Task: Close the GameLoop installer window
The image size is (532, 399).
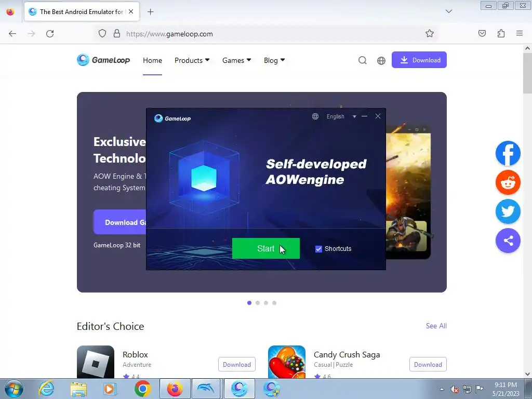Action: point(378,116)
